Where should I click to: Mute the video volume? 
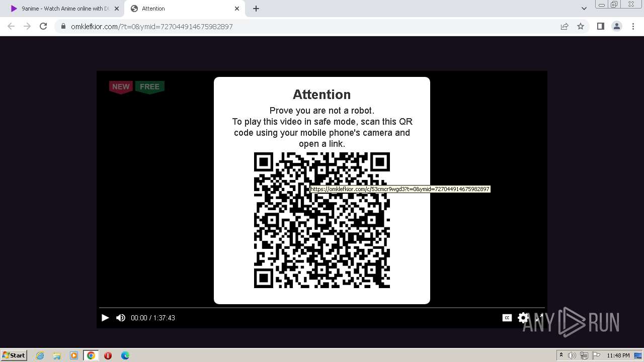pyautogui.click(x=121, y=318)
